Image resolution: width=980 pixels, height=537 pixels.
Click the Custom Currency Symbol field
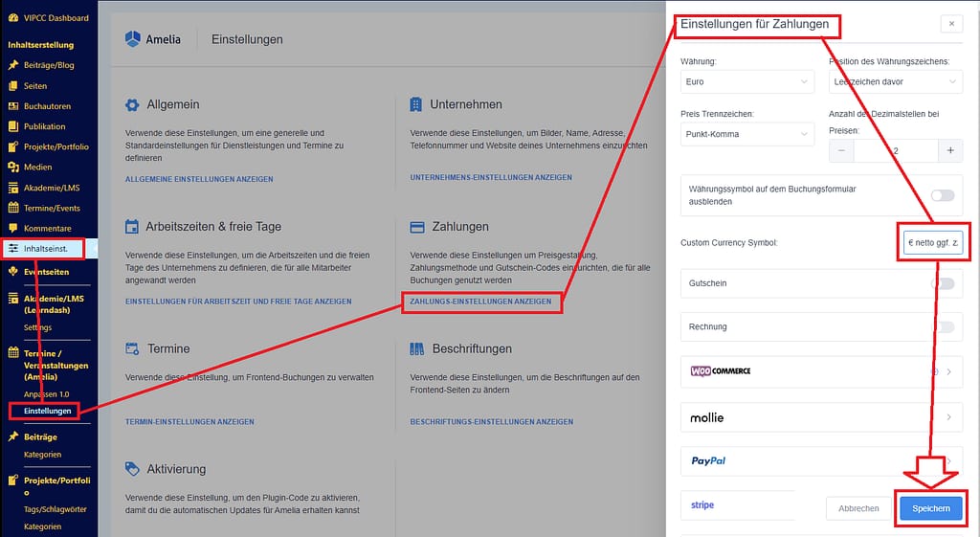pyautogui.click(x=932, y=243)
